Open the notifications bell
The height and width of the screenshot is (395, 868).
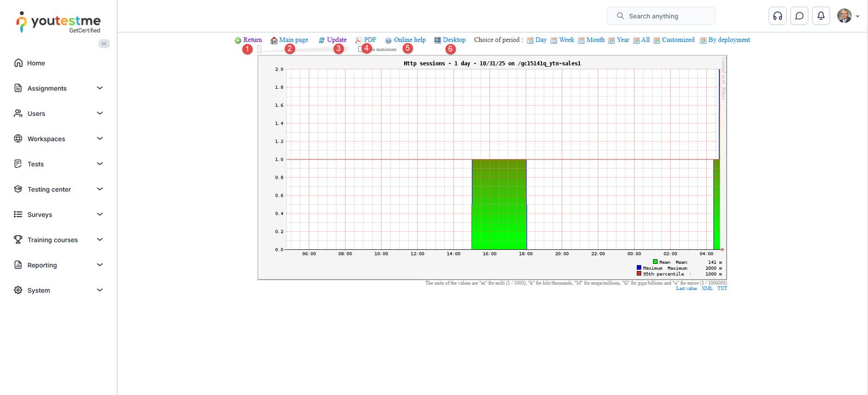click(821, 16)
